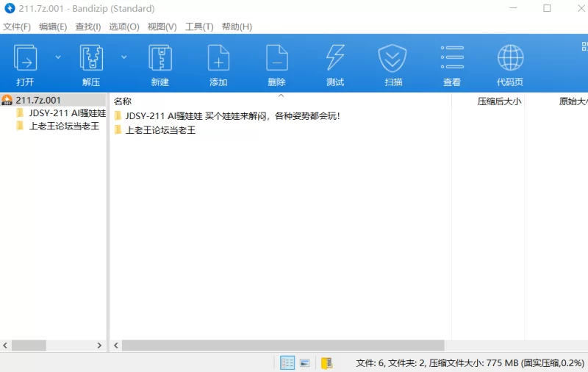Expand the dropdown arrow next to 打开

[x=58, y=57]
